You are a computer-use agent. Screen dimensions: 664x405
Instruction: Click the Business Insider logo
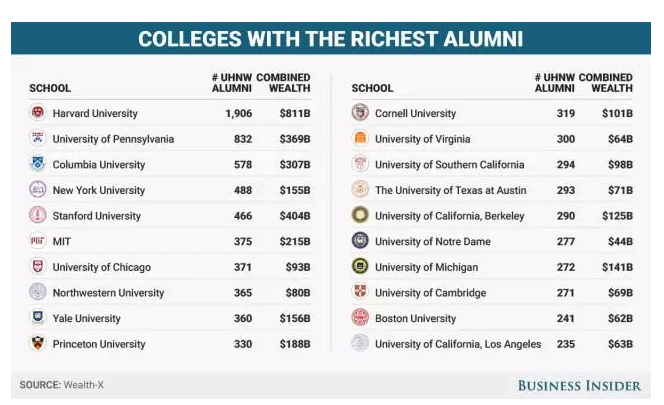point(579,386)
